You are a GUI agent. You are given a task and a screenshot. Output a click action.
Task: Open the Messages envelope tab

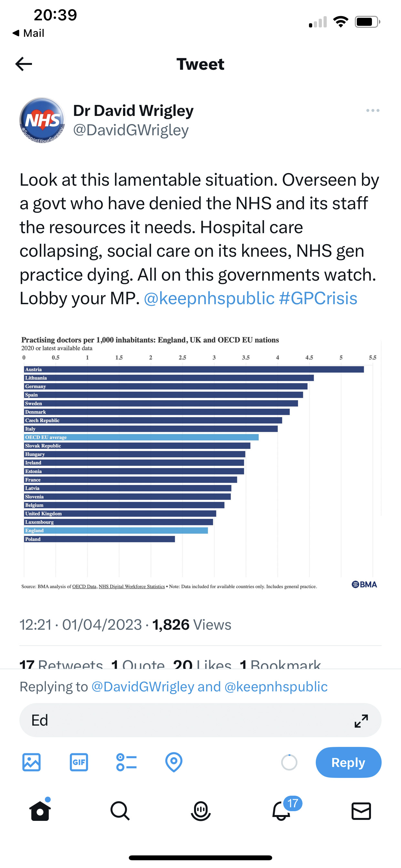(361, 811)
